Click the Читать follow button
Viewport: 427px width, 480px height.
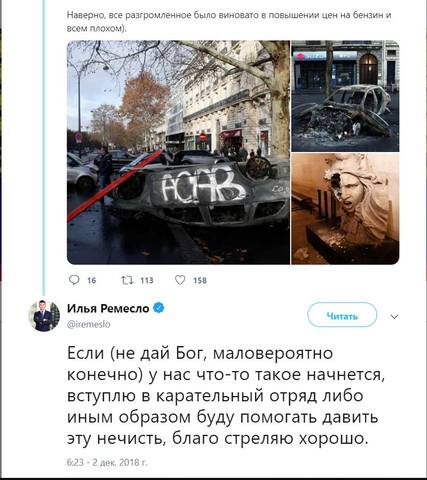tap(342, 315)
